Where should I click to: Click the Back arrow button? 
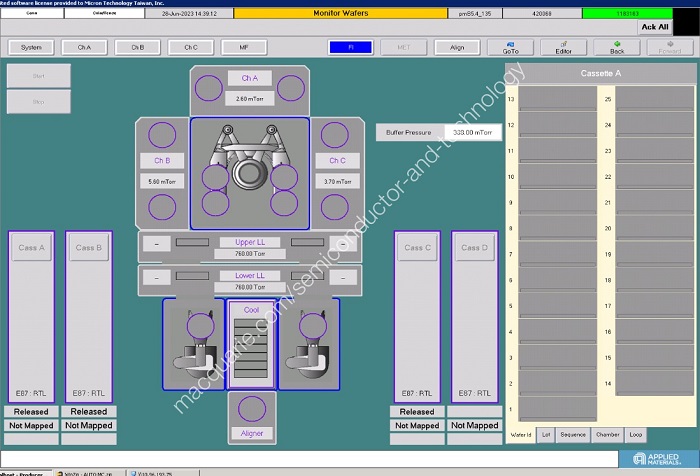pos(617,47)
